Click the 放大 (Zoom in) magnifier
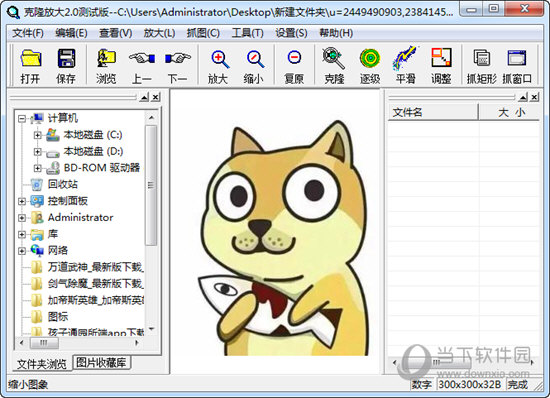550x398 pixels. coord(219,66)
